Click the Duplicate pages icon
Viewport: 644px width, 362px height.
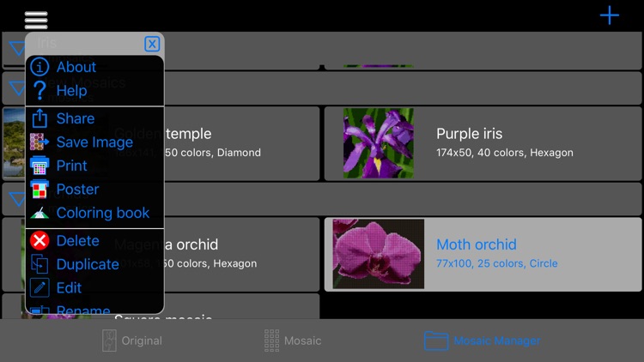point(39,264)
